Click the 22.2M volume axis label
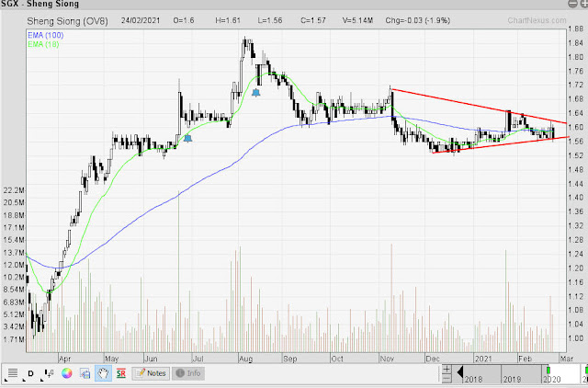 coord(14,190)
